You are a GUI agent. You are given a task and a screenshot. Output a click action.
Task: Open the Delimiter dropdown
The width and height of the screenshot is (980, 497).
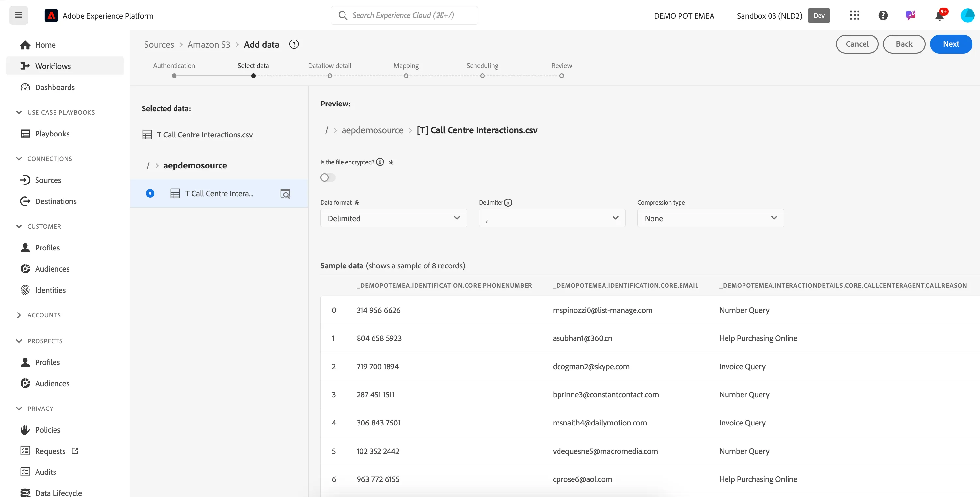click(x=552, y=218)
